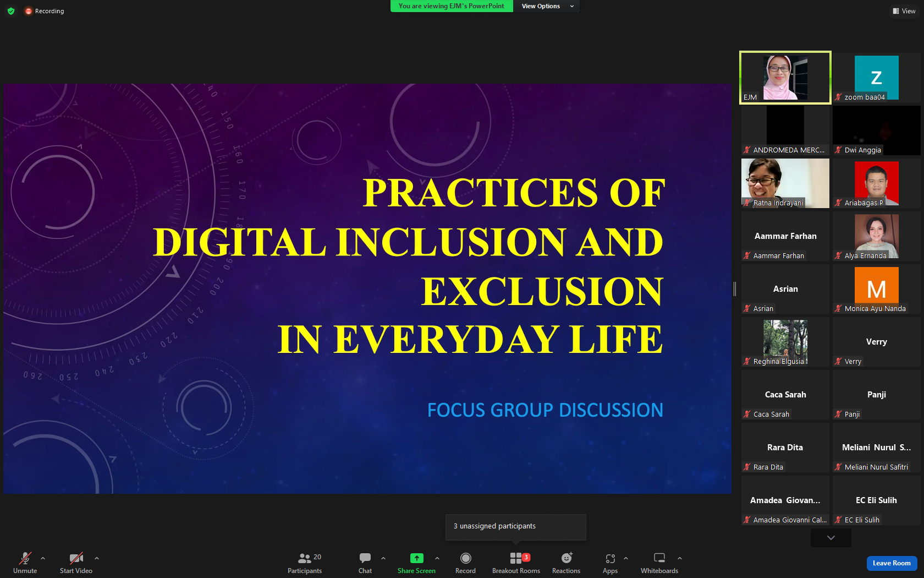The image size is (924, 578).
Task: Open the View Options dropdown
Action: (x=547, y=6)
